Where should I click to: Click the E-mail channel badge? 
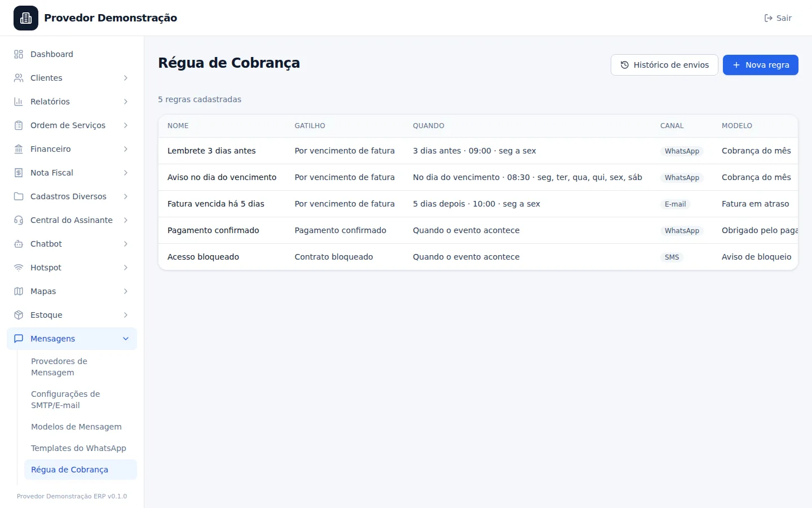(675, 204)
